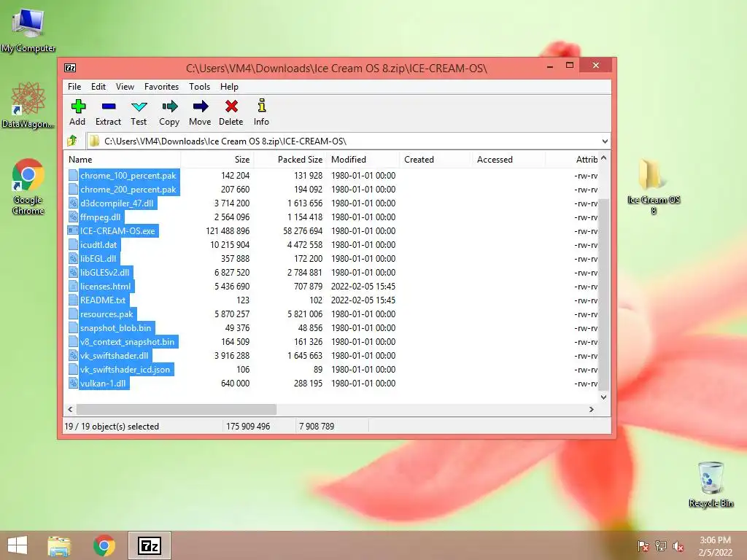Select resources.pak file name

click(x=107, y=314)
